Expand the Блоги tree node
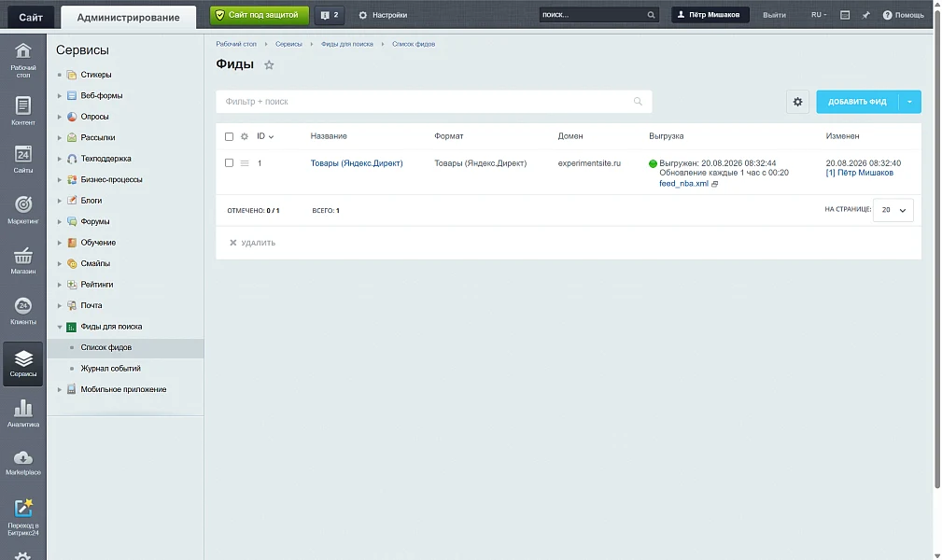Viewport: 942px width, 560px height. (x=60, y=201)
